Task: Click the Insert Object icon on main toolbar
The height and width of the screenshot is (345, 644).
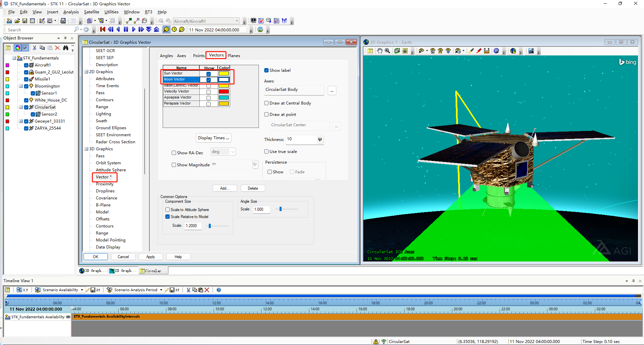Action: point(41,21)
